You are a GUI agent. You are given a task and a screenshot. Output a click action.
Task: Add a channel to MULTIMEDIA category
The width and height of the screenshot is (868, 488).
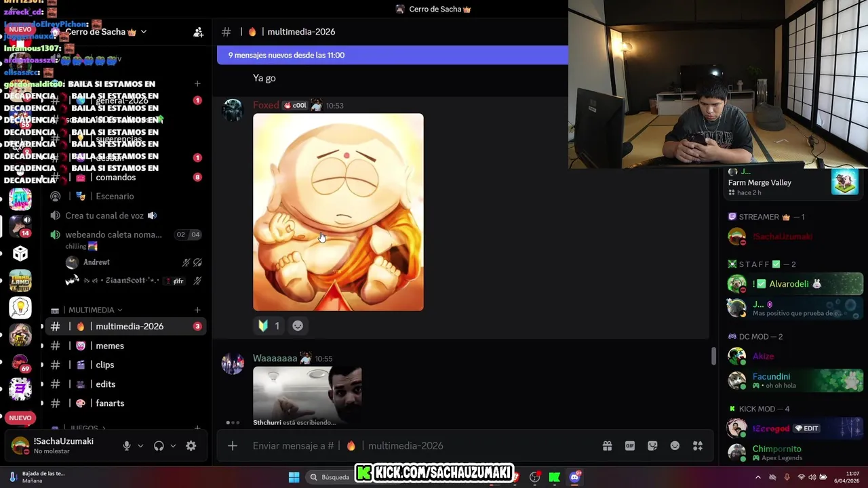pyautogui.click(x=197, y=310)
